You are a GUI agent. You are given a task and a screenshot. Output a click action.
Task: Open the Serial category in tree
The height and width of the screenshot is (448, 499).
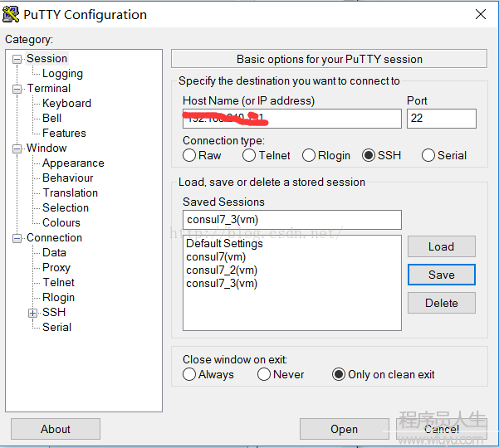pyautogui.click(x=57, y=328)
